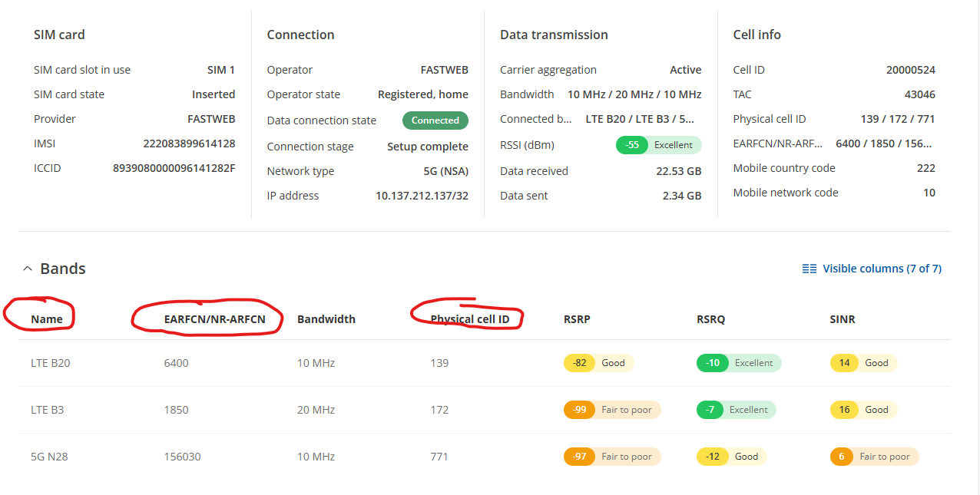
Task: Click the Bandwidth column header
Action: (x=326, y=319)
